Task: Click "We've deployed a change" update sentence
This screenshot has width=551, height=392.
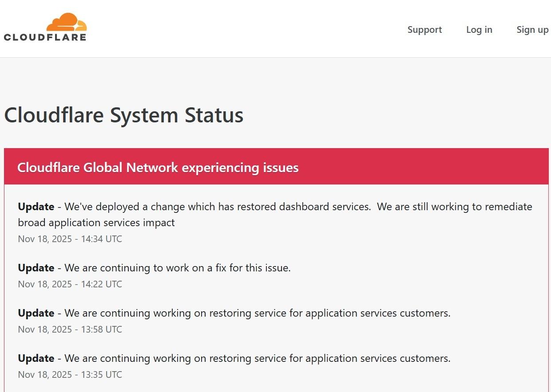Action: pyautogui.click(x=218, y=207)
